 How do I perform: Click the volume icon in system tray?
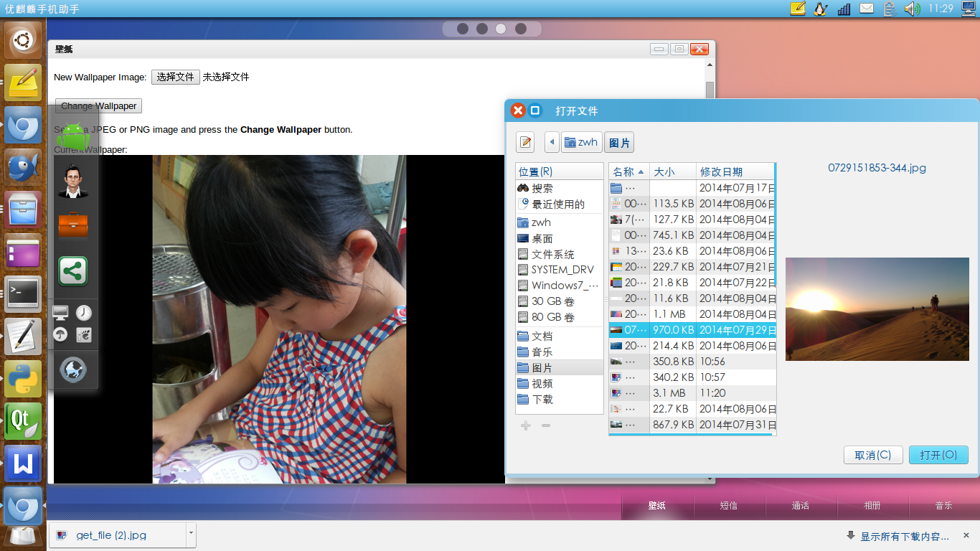912,9
